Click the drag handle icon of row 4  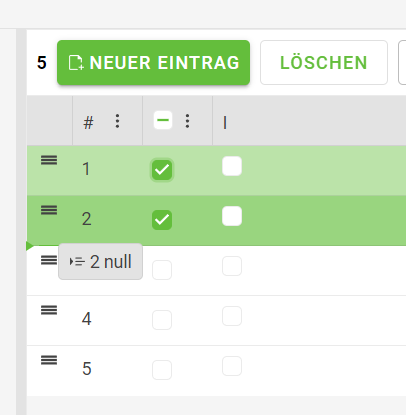[49, 310]
